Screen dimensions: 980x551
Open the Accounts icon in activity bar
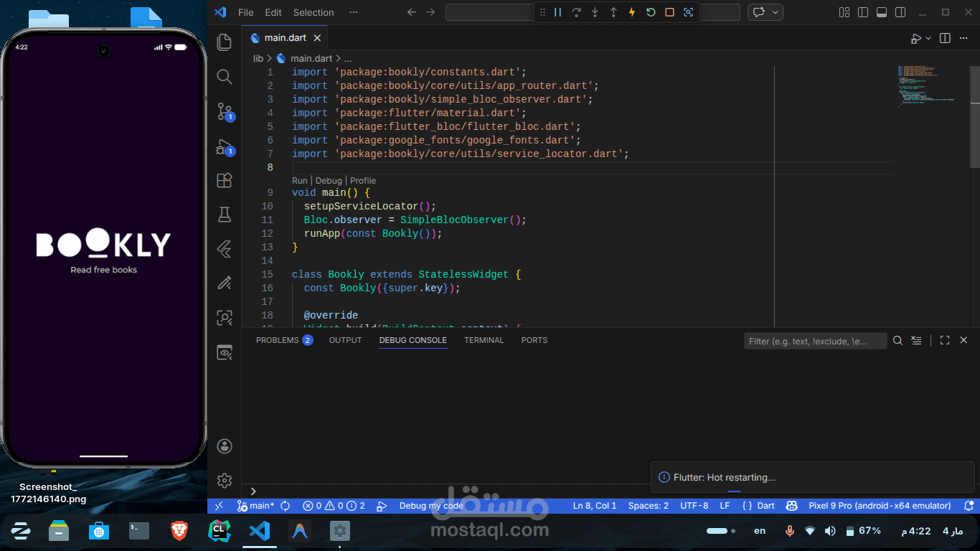(x=224, y=446)
